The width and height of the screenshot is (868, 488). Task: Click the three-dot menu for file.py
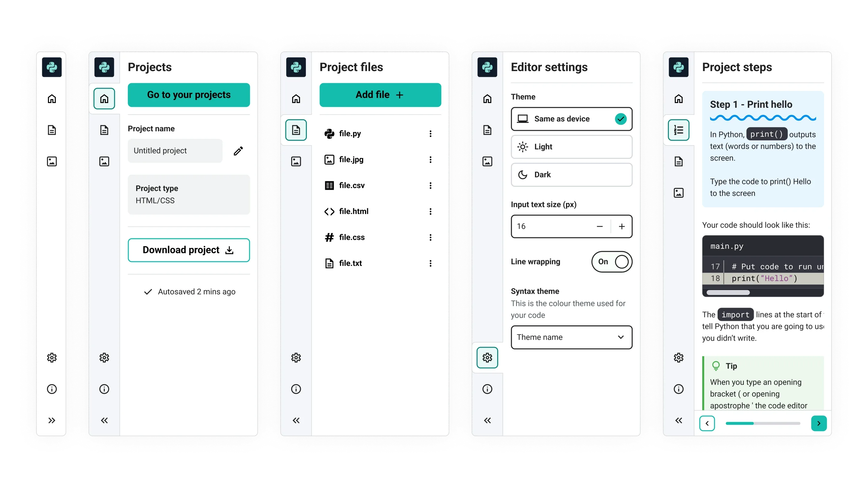(430, 133)
